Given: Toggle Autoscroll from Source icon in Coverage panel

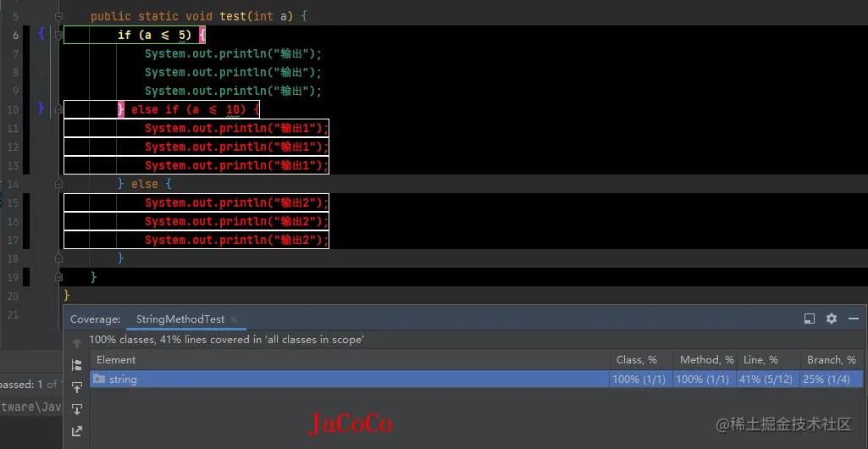Looking at the screenshot, I should click(77, 409).
